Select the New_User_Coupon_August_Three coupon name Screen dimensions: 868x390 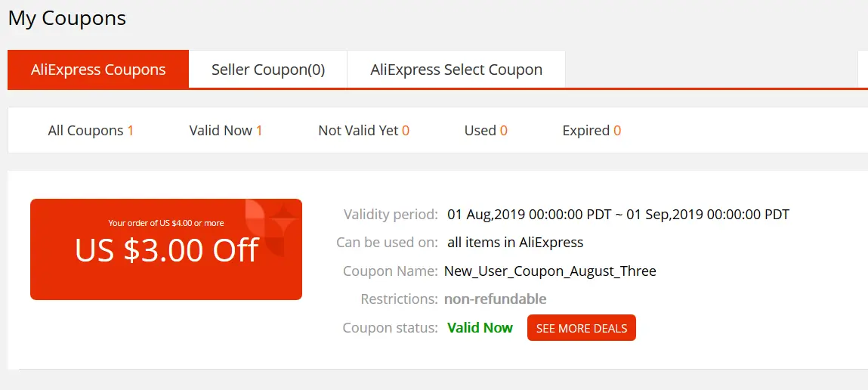point(550,271)
